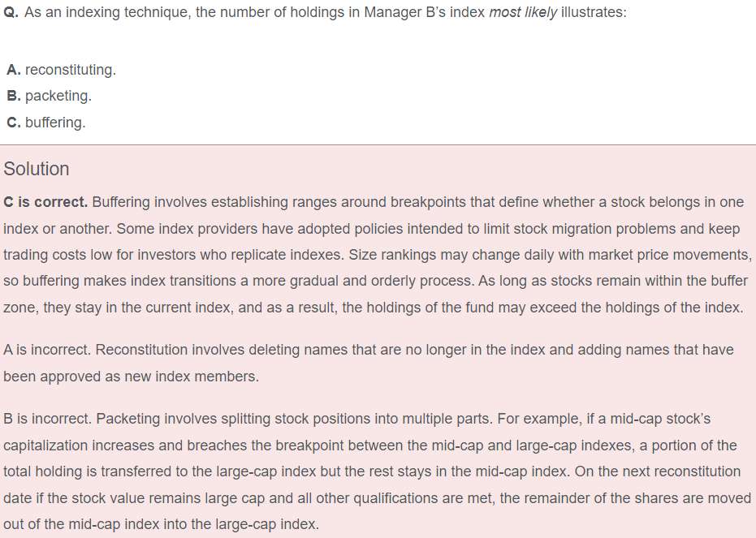This screenshot has width=756, height=538.
Task: Select answer A "reconstituting"
Action: [x=70, y=70]
